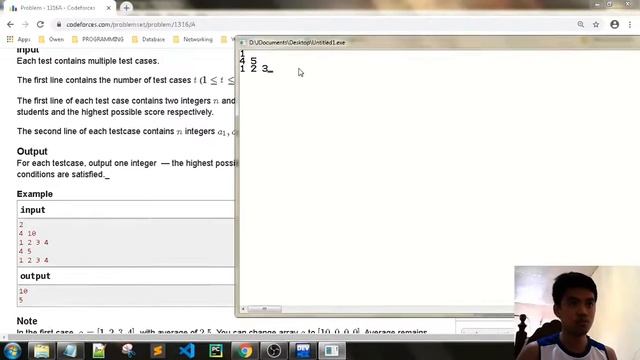
Task: Bookmark this page with the star
Action: point(596,24)
